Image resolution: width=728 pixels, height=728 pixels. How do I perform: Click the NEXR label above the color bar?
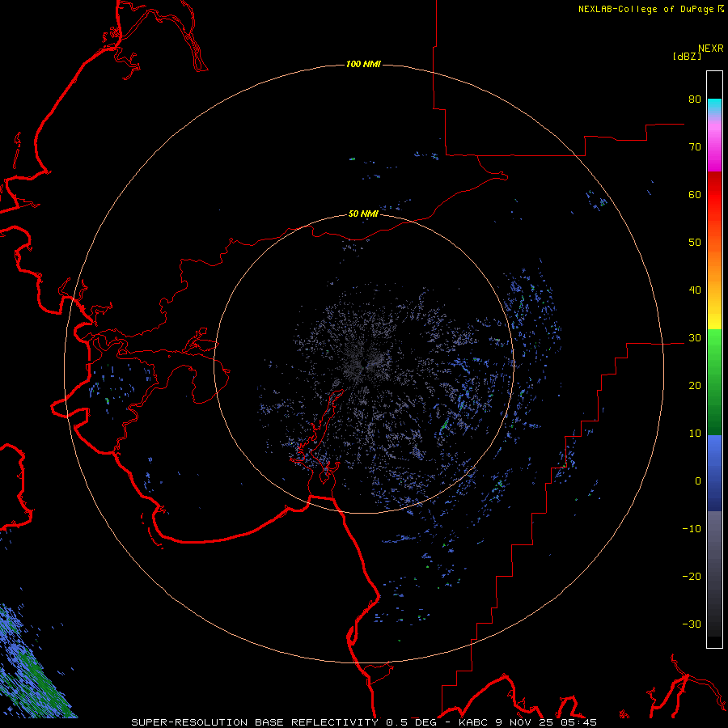click(711, 49)
